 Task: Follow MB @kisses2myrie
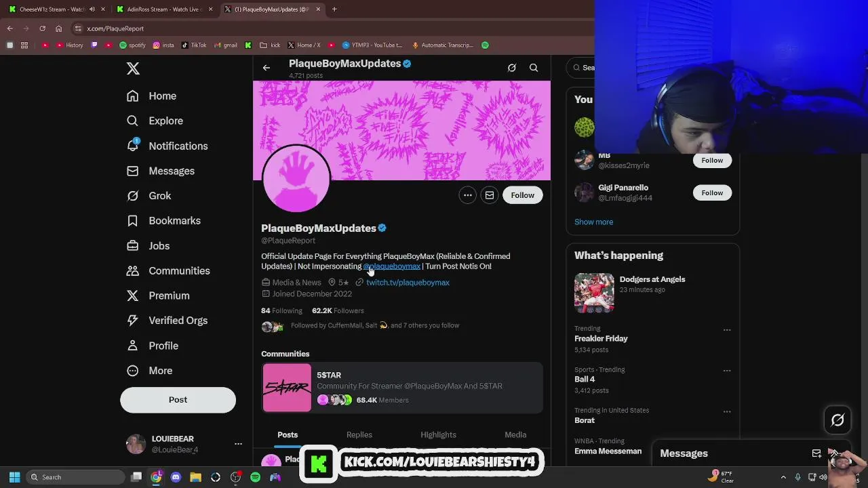coord(712,161)
